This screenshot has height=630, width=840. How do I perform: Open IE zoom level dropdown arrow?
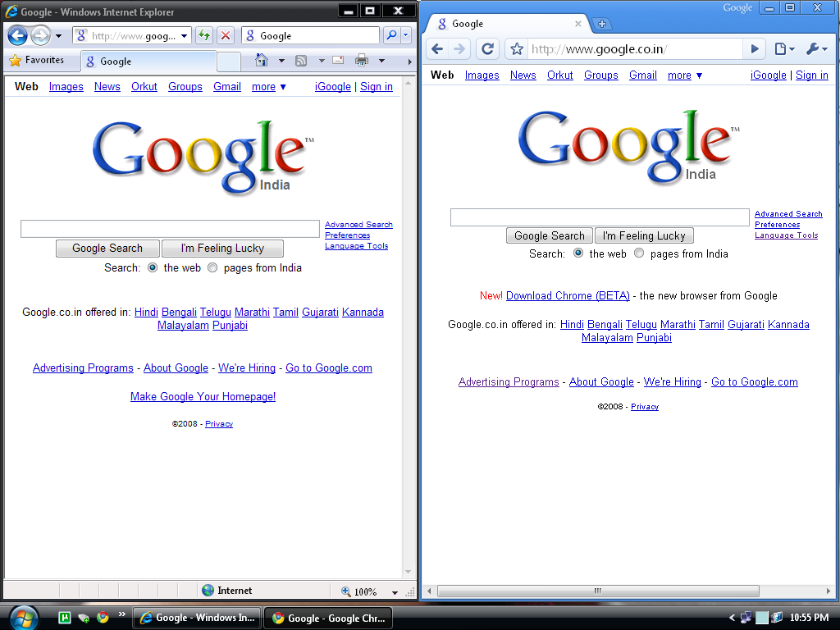[395, 592]
